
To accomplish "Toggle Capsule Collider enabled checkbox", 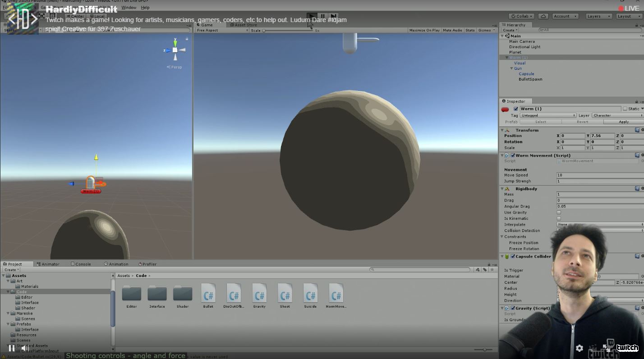I will pos(513,257).
